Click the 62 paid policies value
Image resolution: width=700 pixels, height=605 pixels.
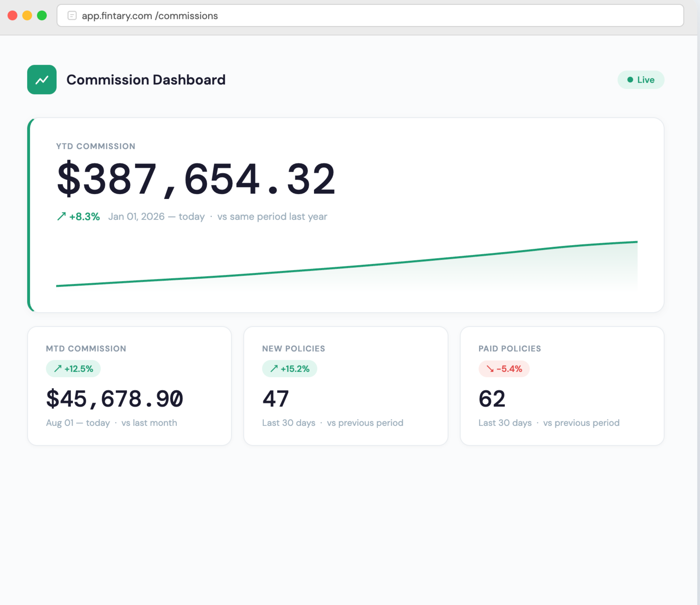(x=492, y=398)
